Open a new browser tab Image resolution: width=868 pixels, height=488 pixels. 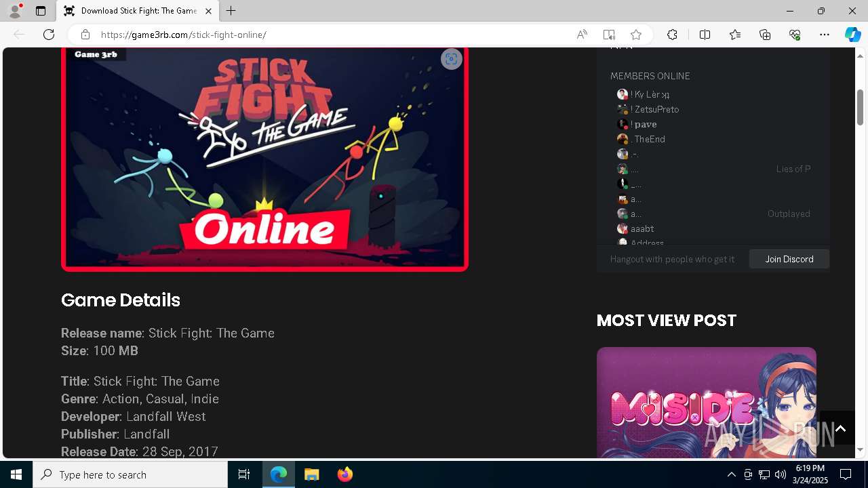[231, 11]
